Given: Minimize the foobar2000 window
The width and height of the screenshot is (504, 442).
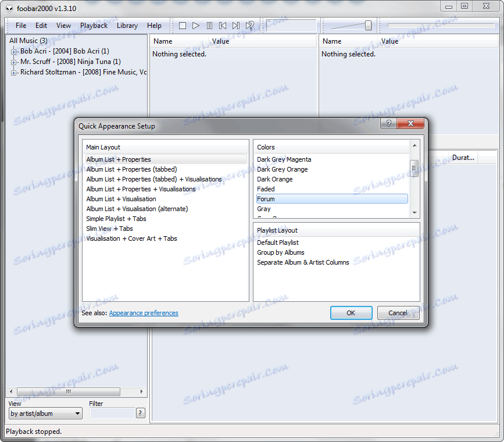Looking at the screenshot, I should [449, 6].
